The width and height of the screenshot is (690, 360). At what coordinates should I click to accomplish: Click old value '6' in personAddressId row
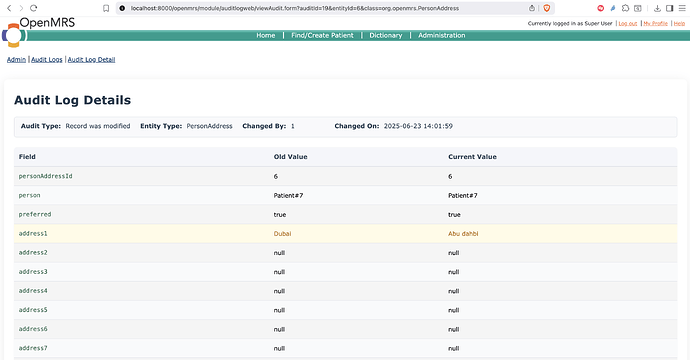coord(276,176)
